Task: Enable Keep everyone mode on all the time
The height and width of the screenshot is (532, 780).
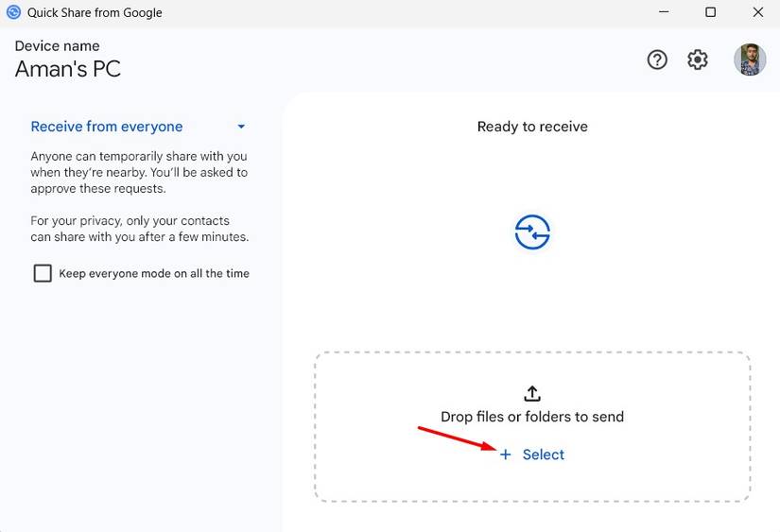Action: pos(43,273)
